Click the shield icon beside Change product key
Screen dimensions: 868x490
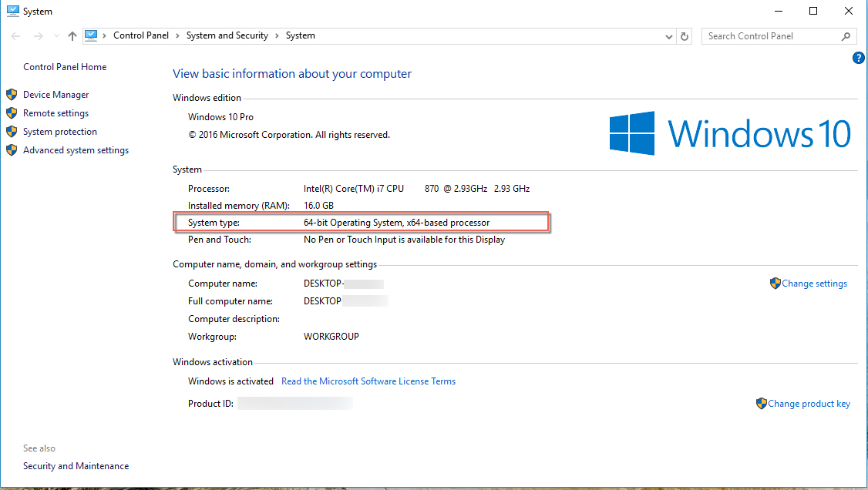coord(762,404)
